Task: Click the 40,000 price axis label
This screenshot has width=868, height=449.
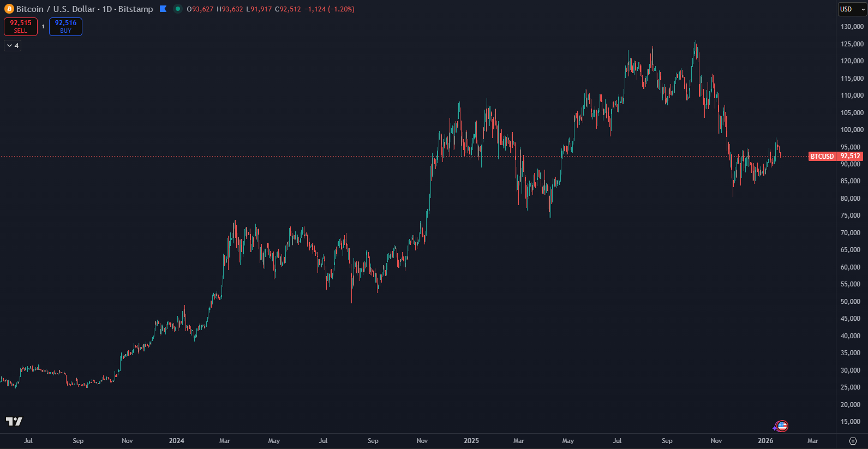Action: click(x=851, y=336)
